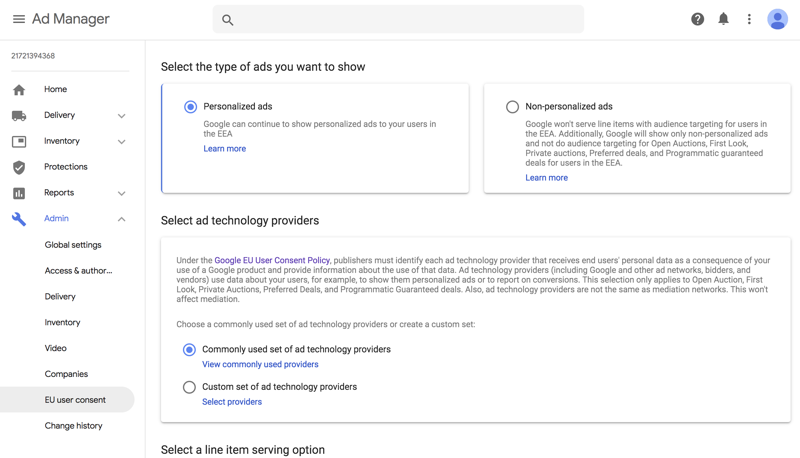Open Global settings under Admin
Image resolution: width=800 pixels, height=458 pixels.
click(x=73, y=245)
